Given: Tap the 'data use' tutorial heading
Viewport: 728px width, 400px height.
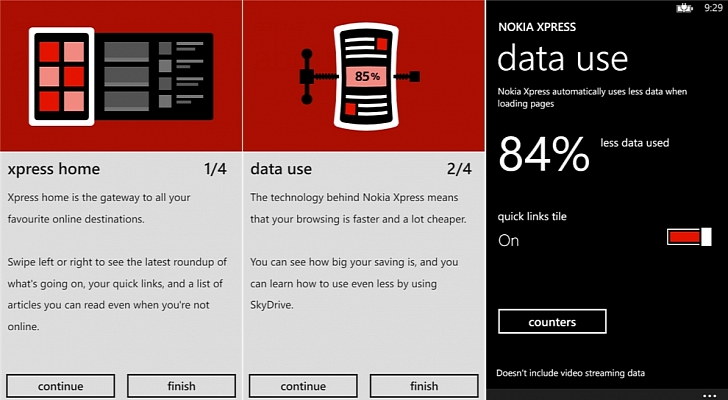Looking at the screenshot, I should click(281, 169).
